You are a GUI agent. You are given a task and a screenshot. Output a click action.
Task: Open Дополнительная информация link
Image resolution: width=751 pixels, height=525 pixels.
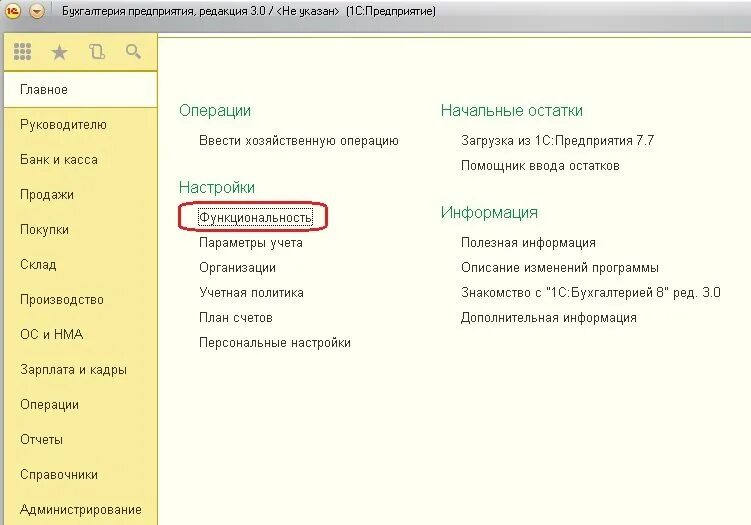click(549, 318)
